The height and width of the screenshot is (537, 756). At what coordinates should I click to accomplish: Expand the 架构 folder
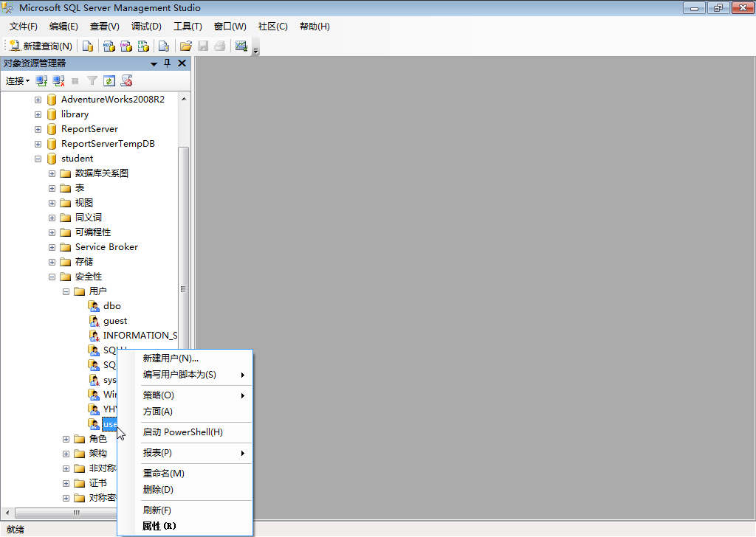(x=66, y=454)
